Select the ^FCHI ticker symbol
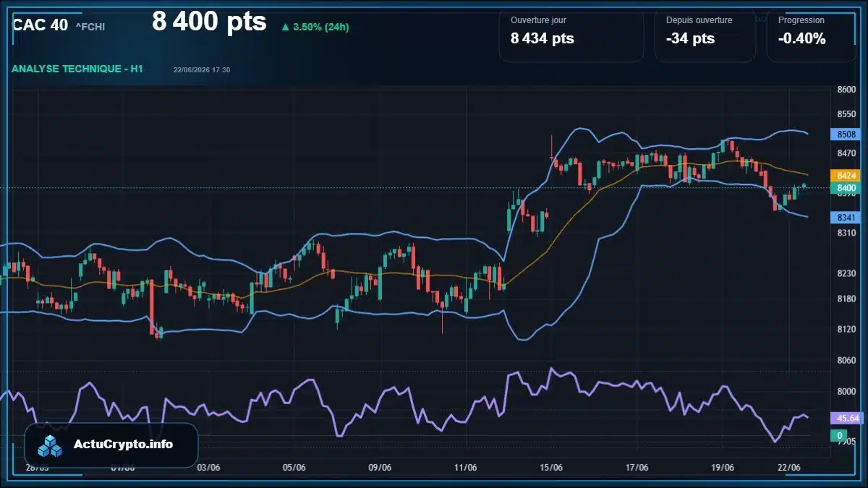The image size is (868, 488). coord(90,27)
